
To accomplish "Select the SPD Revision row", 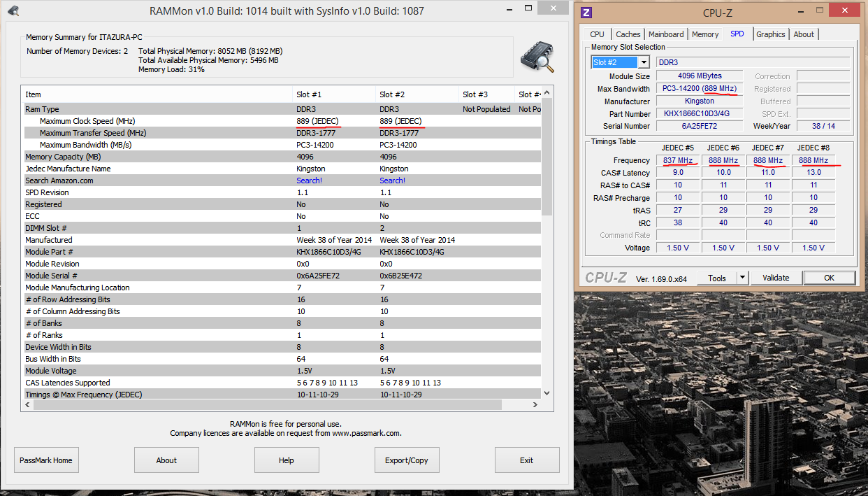I will point(282,192).
